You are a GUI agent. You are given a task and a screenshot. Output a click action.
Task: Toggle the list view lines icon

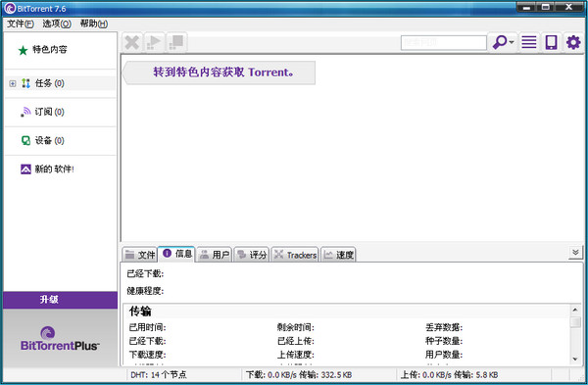(x=529, y=42)
